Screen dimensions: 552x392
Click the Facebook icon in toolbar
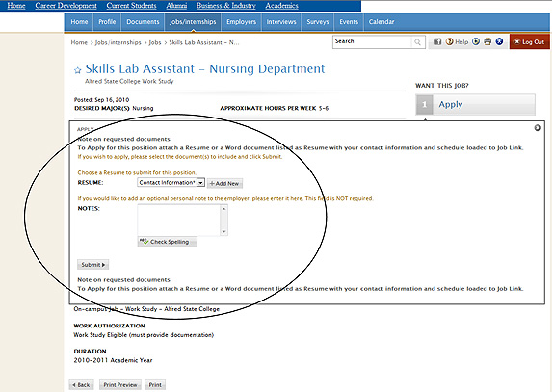point(437,41)
